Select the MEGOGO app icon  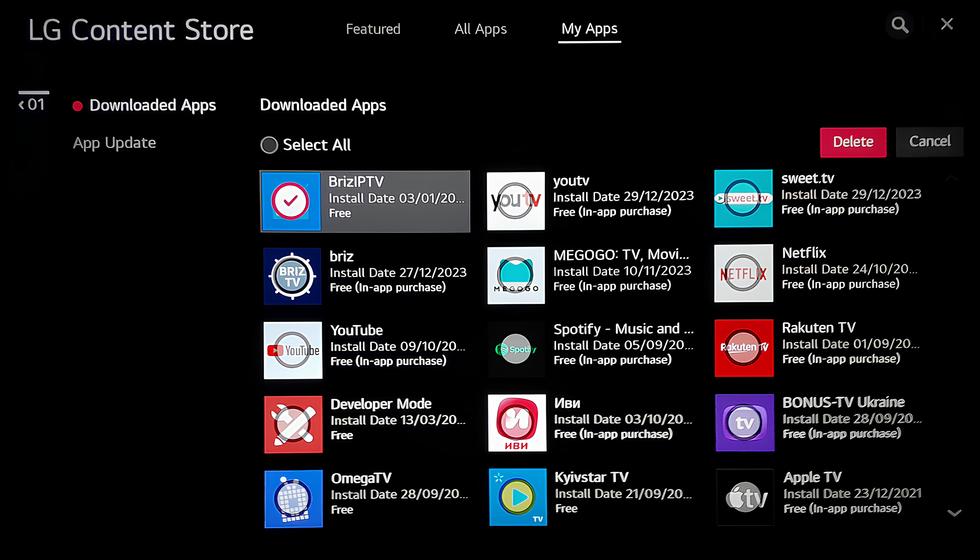click(x=516, y=275)
